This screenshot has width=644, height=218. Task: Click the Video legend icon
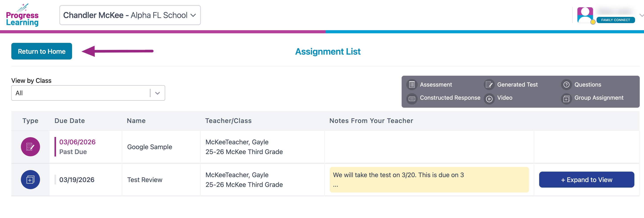click(489, 99)
